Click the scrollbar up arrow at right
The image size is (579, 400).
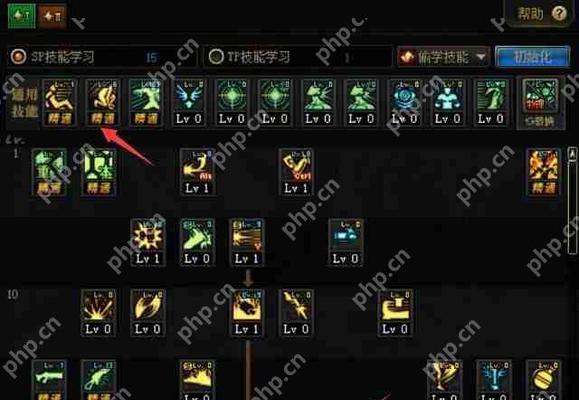pyautogui.click(x=572, y=154)
